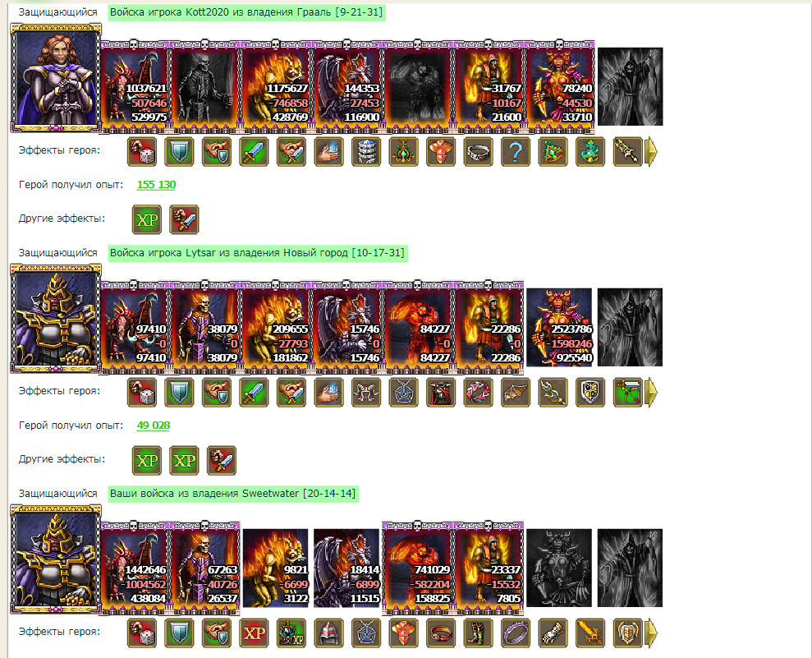Open the 49 028 experience link
Screen dimensions: 812x658
pyautogui.click(x=154, y=426)
